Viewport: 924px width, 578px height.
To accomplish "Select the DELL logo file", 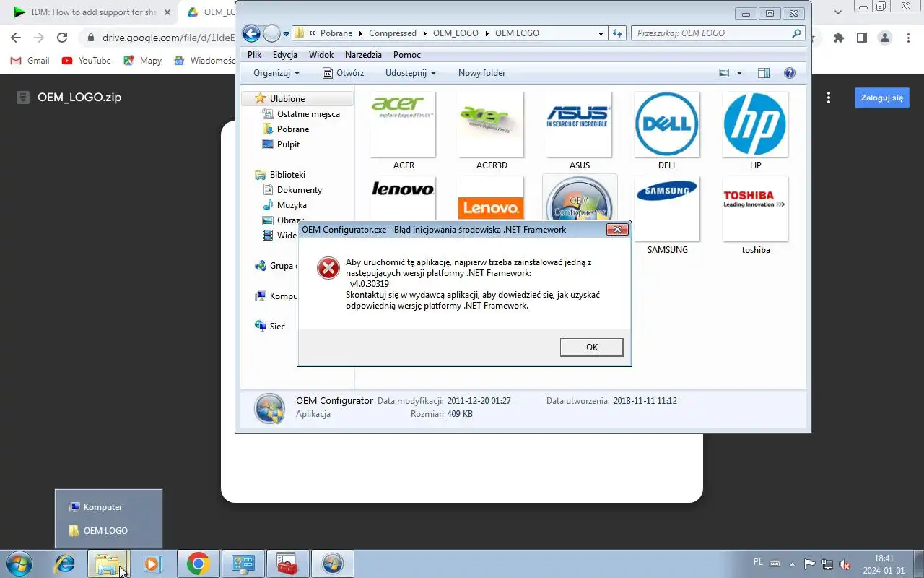I will (x=668, y=131).
